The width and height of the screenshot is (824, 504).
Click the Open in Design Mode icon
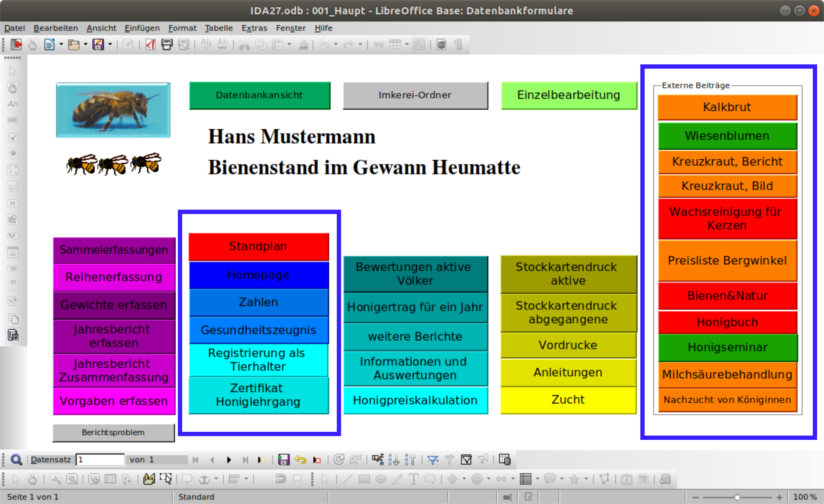tap(149, 479)
